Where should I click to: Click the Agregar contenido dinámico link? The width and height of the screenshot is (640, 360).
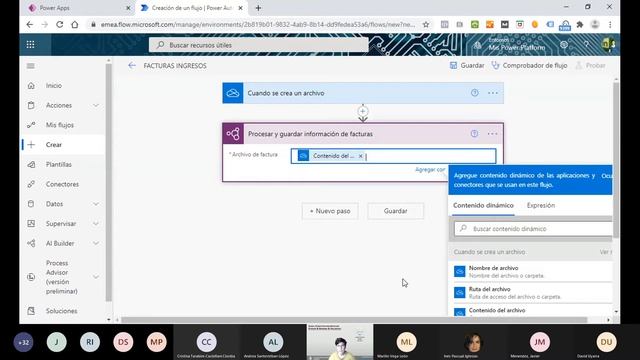coord(431,169)
